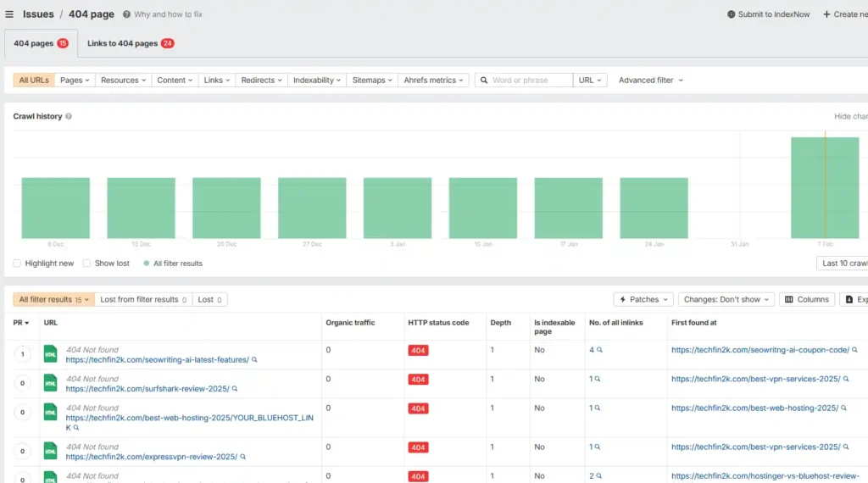
Task: Click magnifier icon after YOUR_BLUEHOST_LINK URL
Action: [76, 428]
